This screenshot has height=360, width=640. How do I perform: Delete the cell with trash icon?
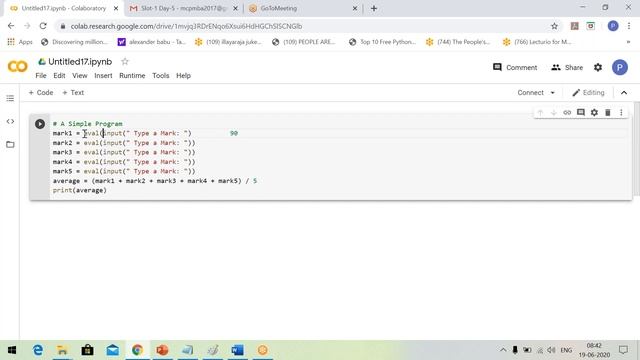tap(608, 113)
